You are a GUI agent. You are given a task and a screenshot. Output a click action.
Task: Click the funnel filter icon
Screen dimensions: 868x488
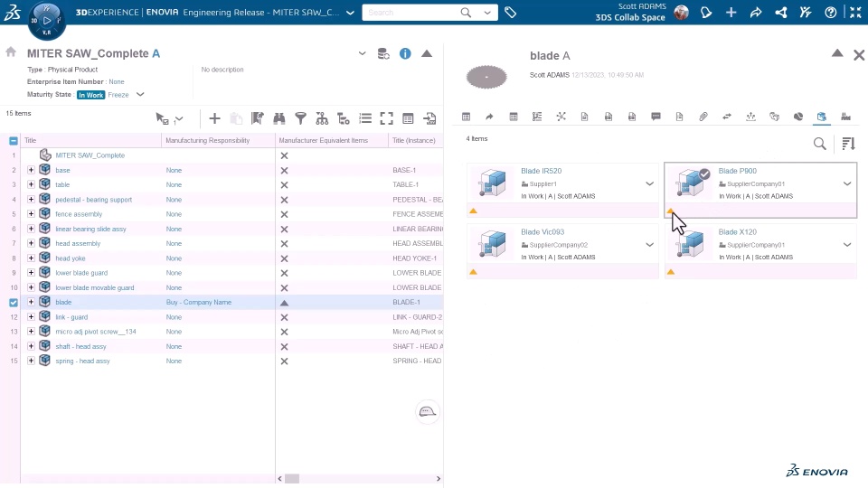click(300, 118)
